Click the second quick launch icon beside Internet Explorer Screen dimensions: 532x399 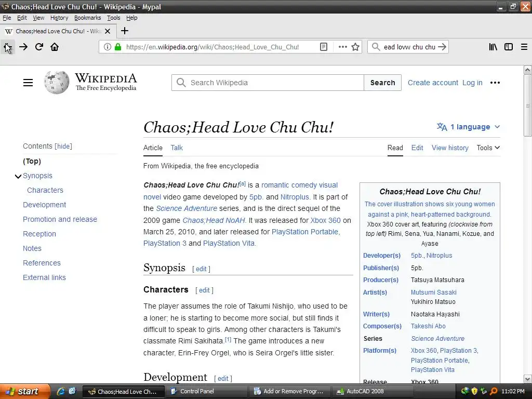pos(72,391)
